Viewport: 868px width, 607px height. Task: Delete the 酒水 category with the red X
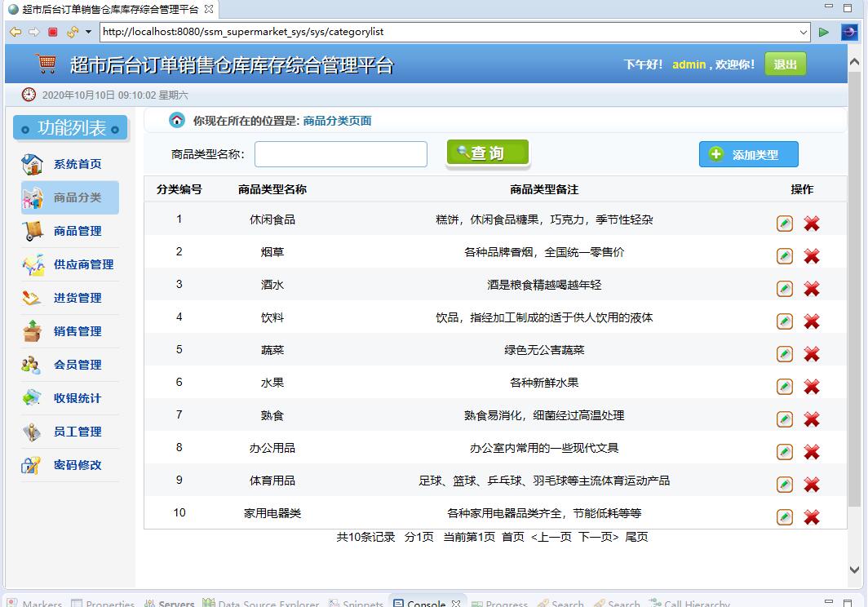812,288
